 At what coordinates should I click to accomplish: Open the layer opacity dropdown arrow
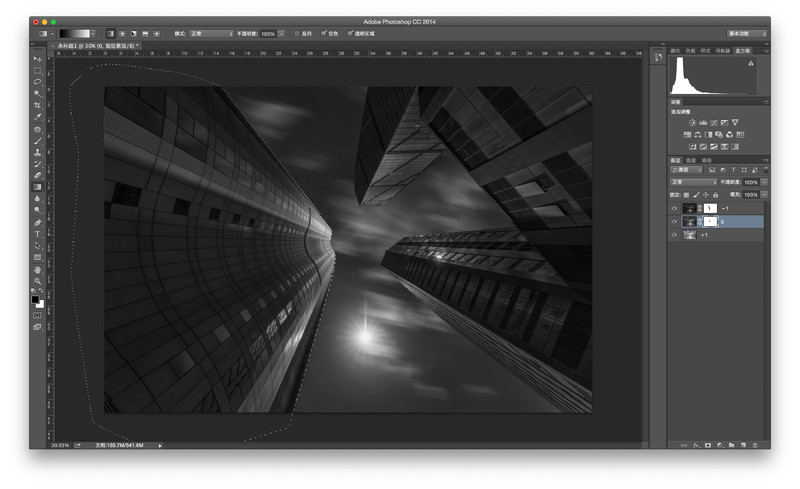pyautogui.click(x=764, y=182)
